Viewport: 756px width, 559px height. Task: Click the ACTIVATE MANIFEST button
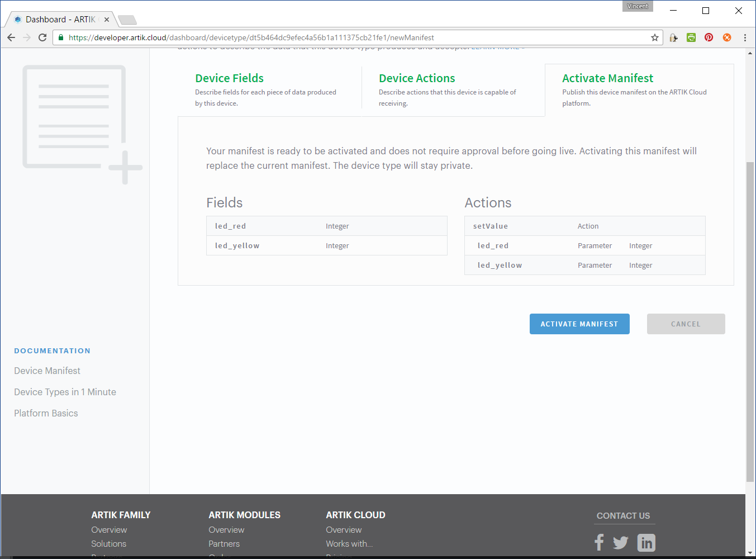coord(579,324)
